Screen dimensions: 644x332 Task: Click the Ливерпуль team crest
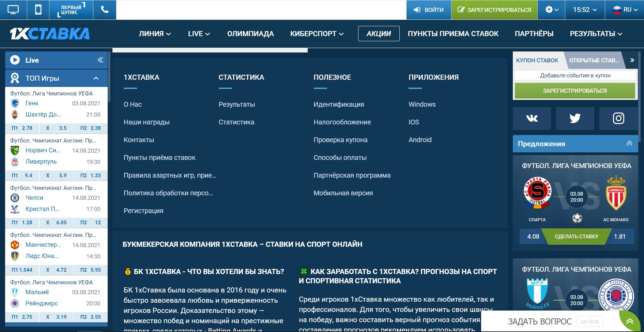(15, 162)
